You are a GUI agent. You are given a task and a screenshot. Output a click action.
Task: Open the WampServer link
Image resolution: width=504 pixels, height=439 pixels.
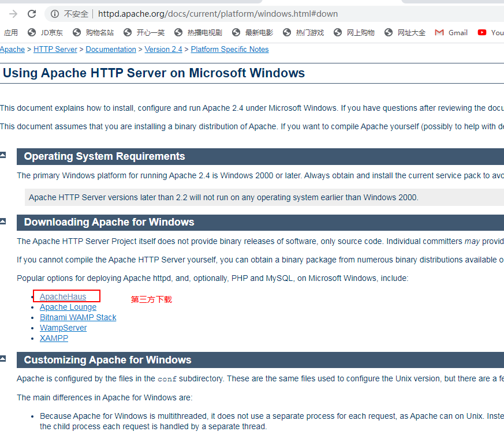[x=64, y=328]
